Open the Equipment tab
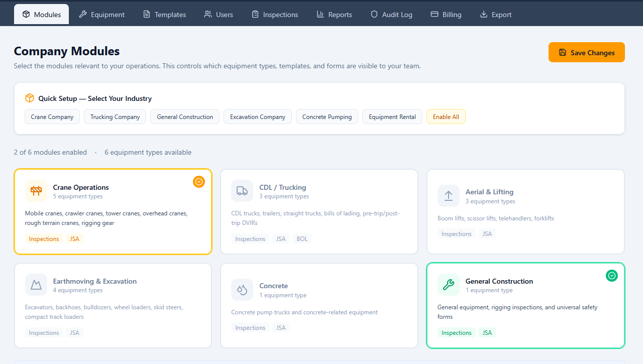Screen dimensions: 643x364 [102, 15]
